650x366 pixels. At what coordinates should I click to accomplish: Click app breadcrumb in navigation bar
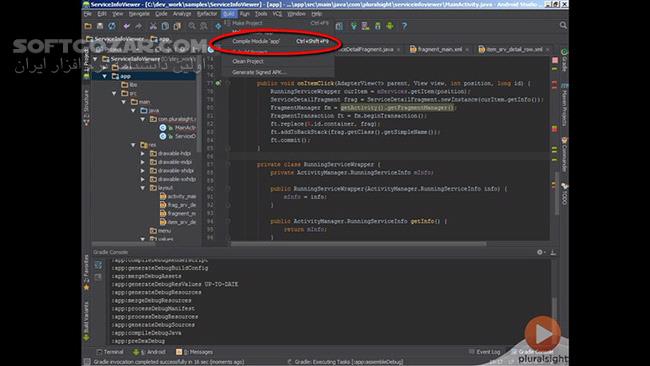point(160,39)
